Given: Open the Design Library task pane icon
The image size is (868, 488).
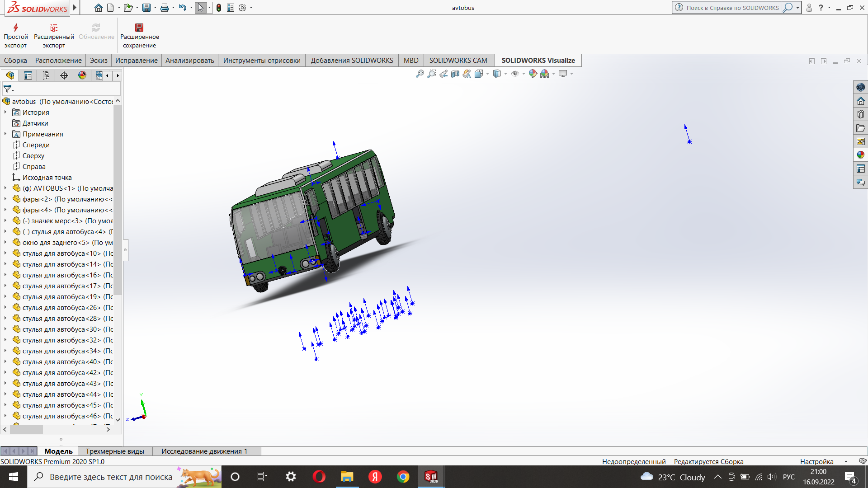Looking at the screenshot, I should coord(860,114).
